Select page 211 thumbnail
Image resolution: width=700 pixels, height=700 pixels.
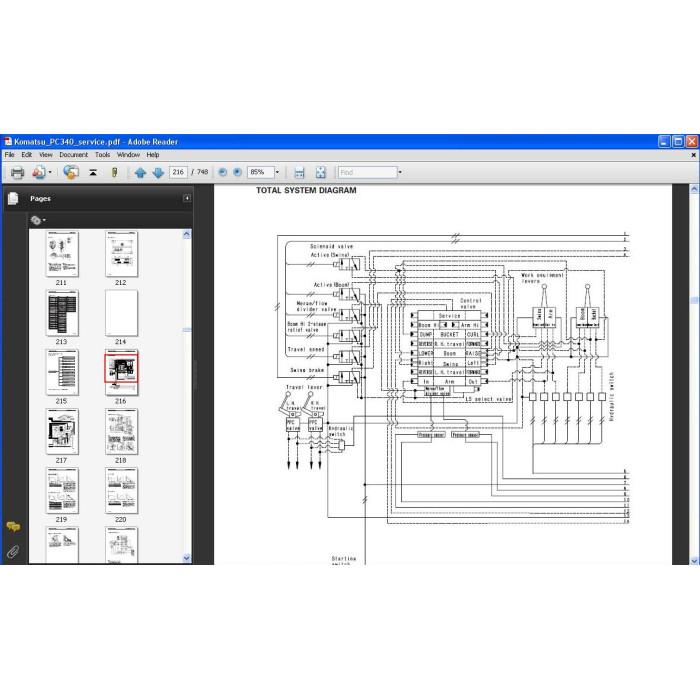point(62,254)
